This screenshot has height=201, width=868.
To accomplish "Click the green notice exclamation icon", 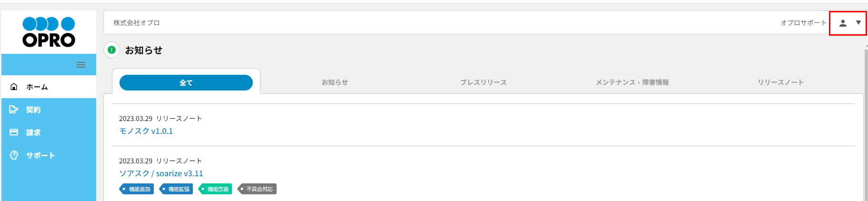I will click(112, 50).
